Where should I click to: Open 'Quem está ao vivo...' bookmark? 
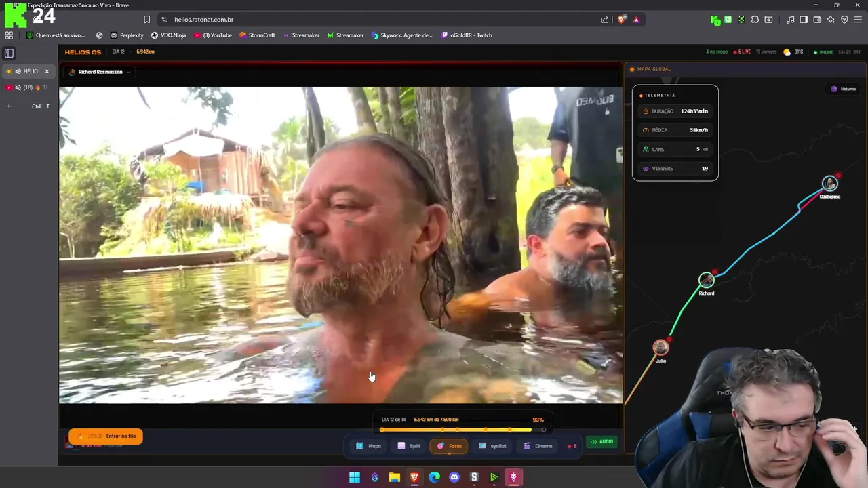(x=55, y=35)
